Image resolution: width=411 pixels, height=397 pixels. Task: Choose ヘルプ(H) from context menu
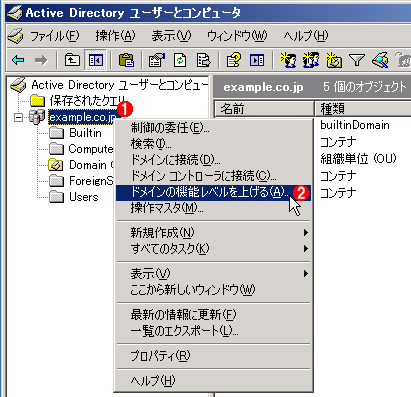tap(213, 381)
